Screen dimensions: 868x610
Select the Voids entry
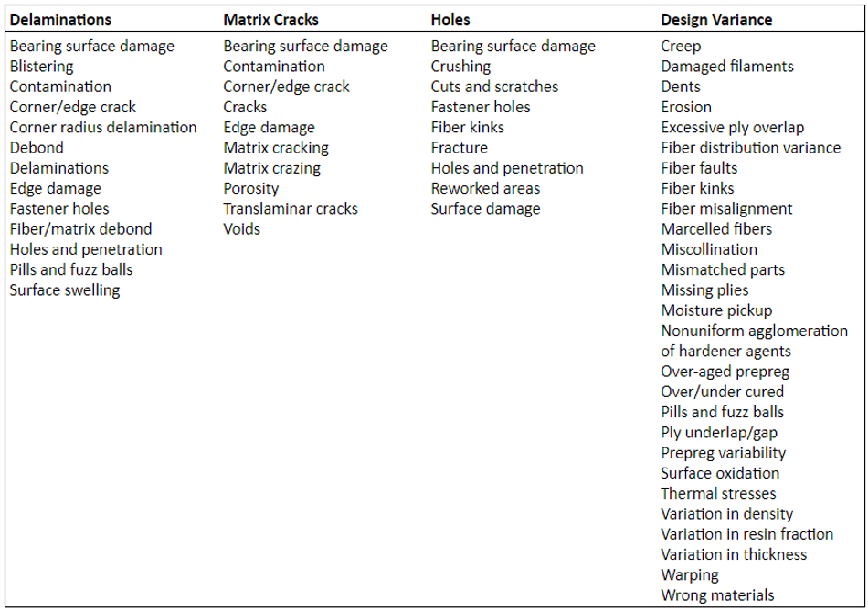[x=242, y=229]
